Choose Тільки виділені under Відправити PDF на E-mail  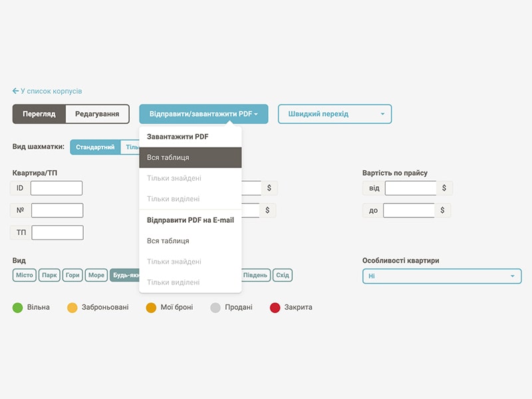(x=190, y=282)
